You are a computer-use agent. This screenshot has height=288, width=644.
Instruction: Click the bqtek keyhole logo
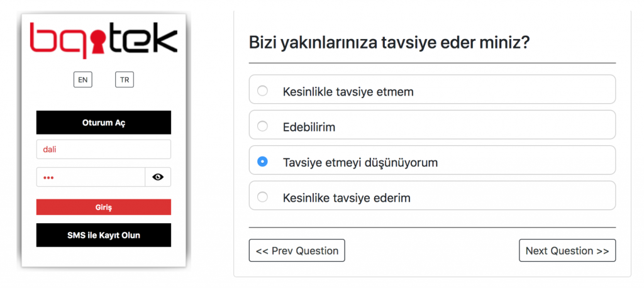pyautogui.click(x=104, y=40)
